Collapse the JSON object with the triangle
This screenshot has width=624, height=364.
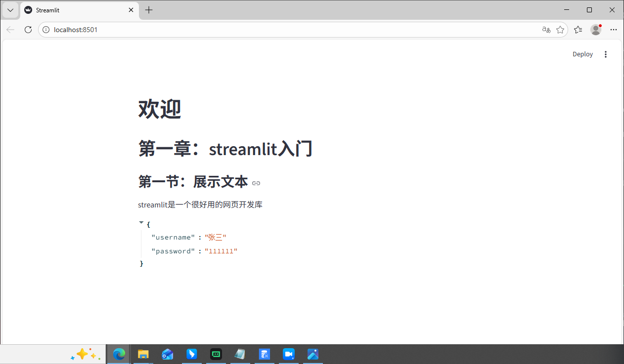[x=141, y=223]
